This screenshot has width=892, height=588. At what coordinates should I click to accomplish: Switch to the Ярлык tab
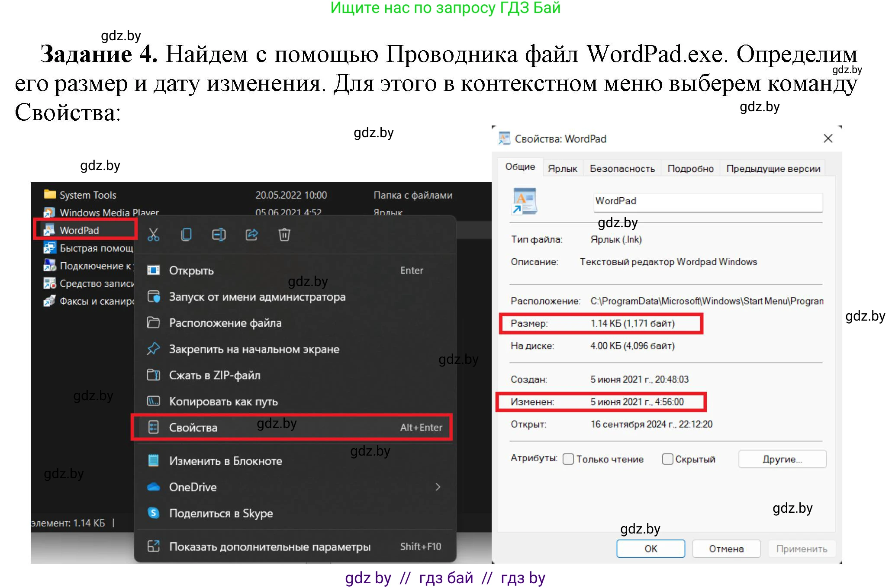563,168
